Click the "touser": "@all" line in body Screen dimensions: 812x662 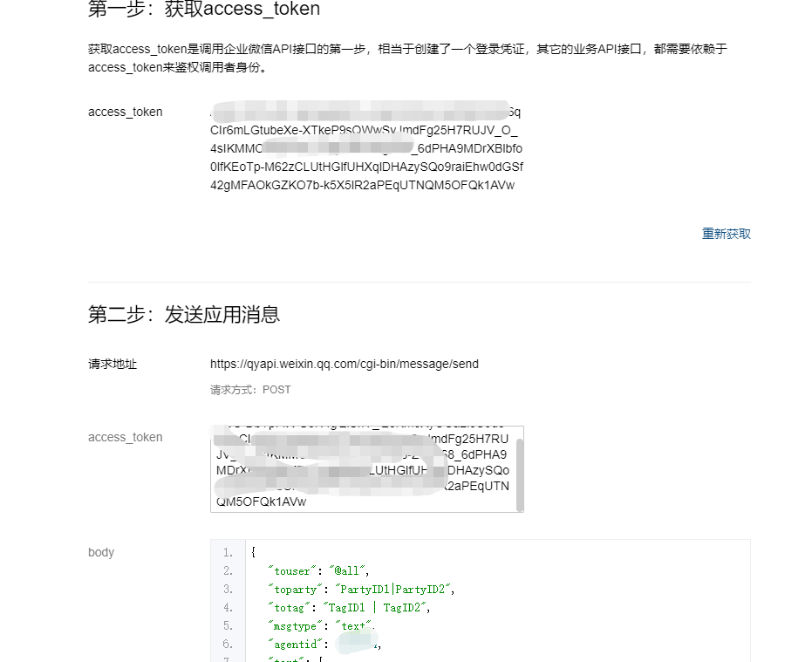318,570
